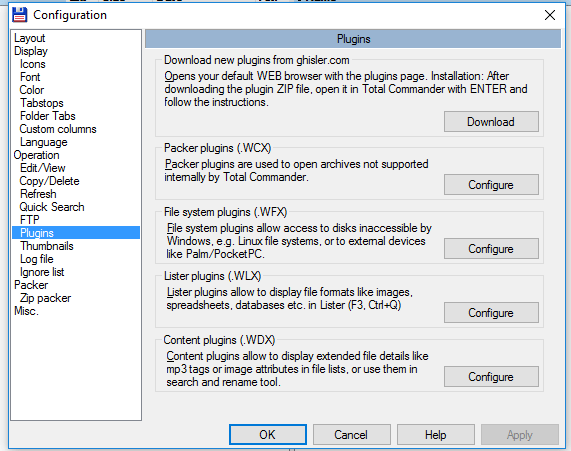The height and width of the screenshot is (451, 571).
Task: Open the Log file settings page
Action: [x=37, y=259]
